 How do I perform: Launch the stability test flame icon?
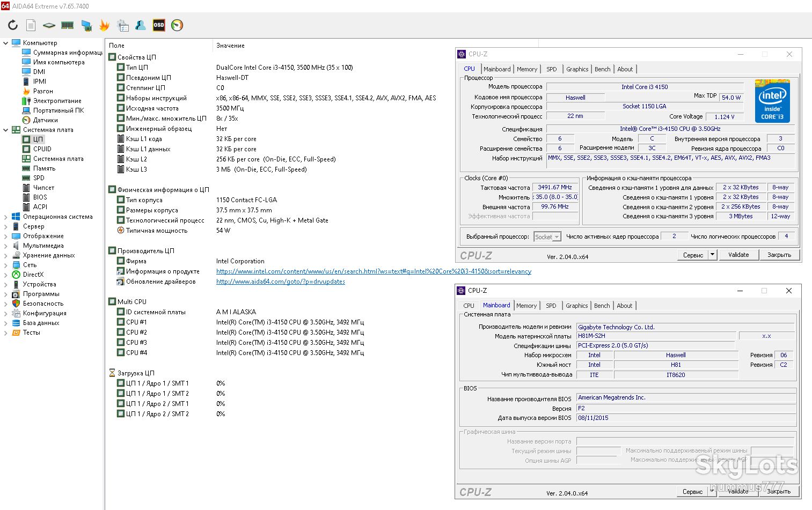pos(104,25)
